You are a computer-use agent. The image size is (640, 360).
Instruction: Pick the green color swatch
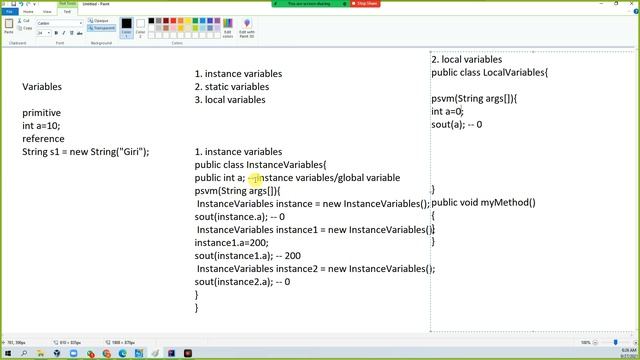click(x=196, y=20)
